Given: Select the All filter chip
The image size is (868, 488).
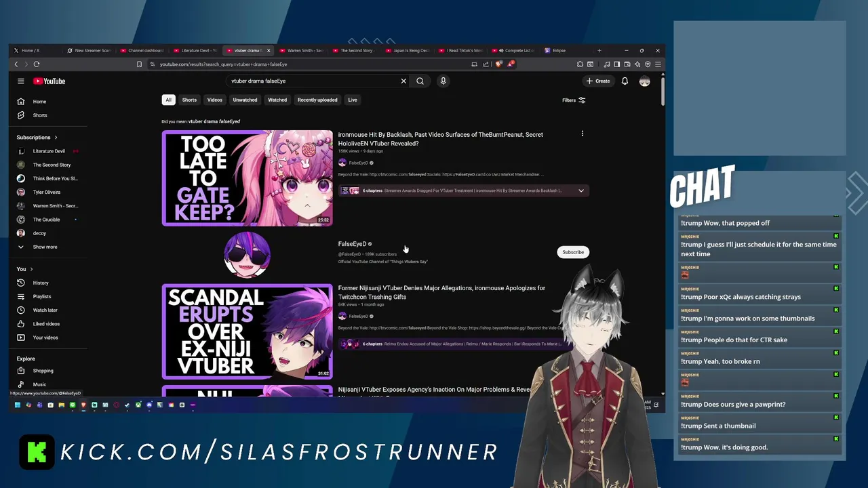Looking at the screenshot, I should pyautogui.click(x=168, y=100).
